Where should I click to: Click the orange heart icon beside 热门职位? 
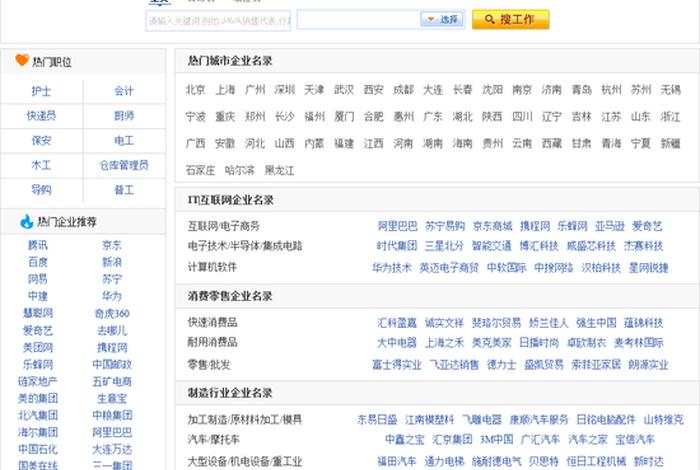click(x=22, y=60)
